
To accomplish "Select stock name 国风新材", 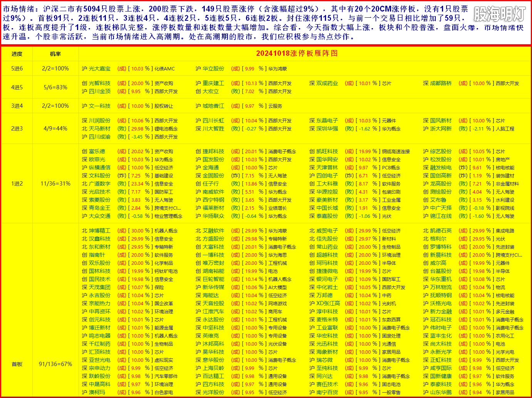I will point(441,120).
